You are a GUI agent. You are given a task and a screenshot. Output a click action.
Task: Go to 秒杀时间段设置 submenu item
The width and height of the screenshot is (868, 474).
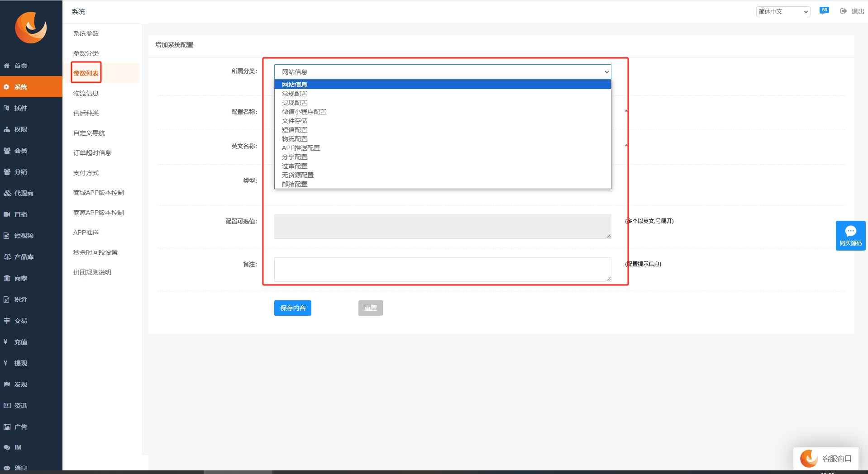click(95, 252)
